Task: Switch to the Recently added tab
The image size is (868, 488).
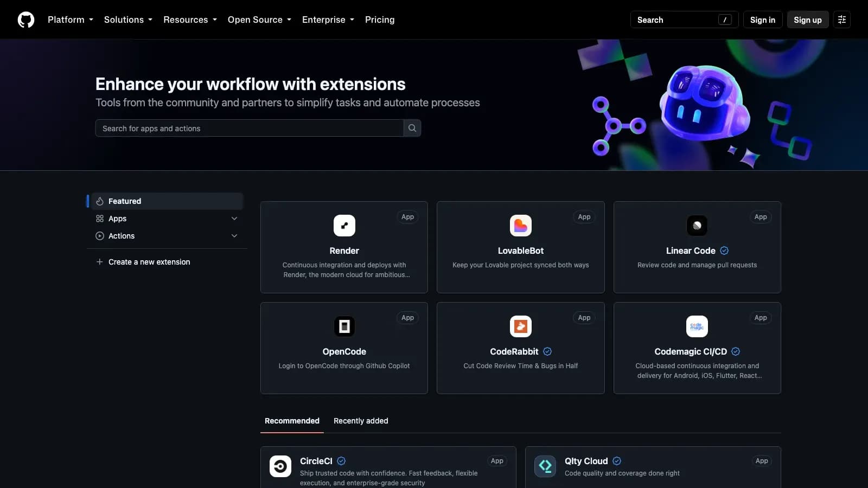Action: tap(361, 421)
